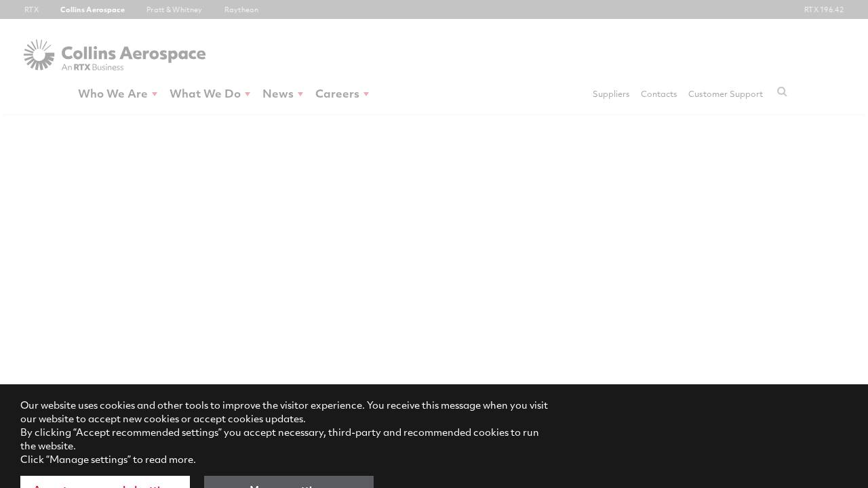Click the Manage settings quoted text link
This screenshot has height=488, width=868.
(x=89, y=459)
